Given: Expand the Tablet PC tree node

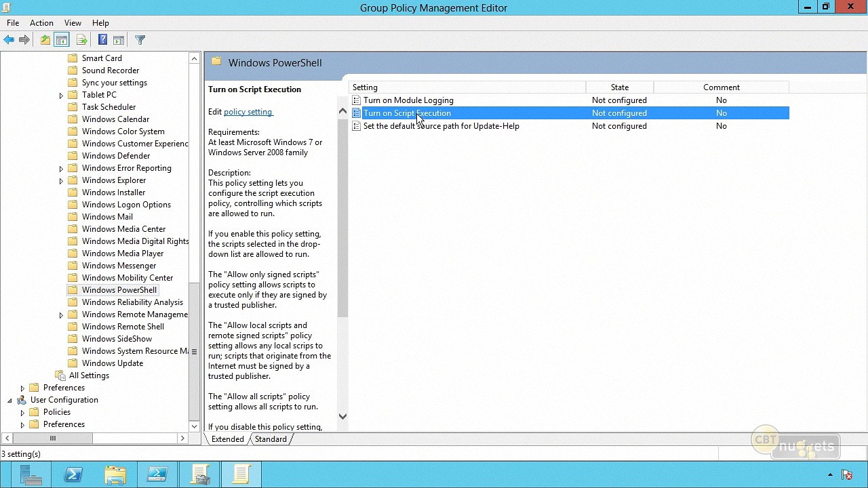Looking at the screenshot, I should [x=61, y=96].
